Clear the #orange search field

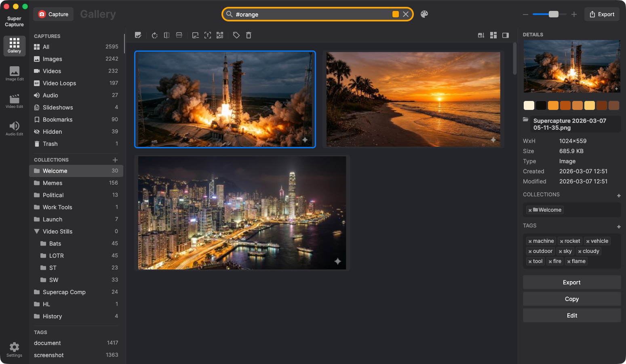tap(406, 14)
